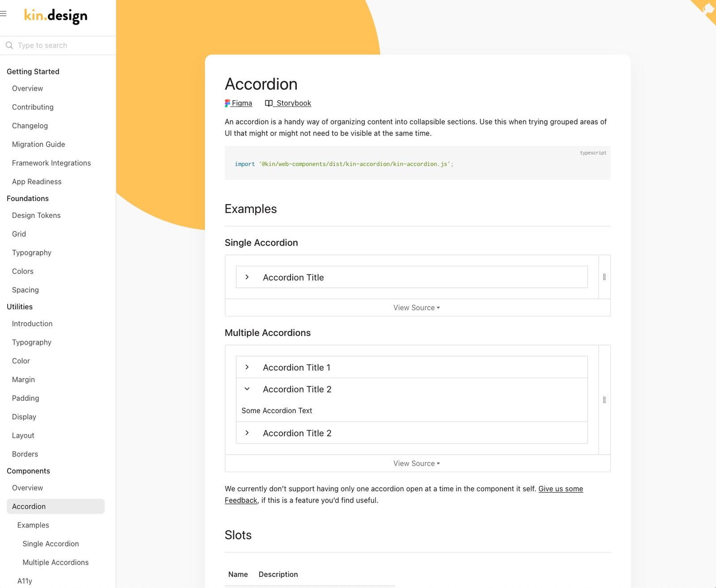Open the Migration Guide page
716x588 pixels.
coord(38,145)
